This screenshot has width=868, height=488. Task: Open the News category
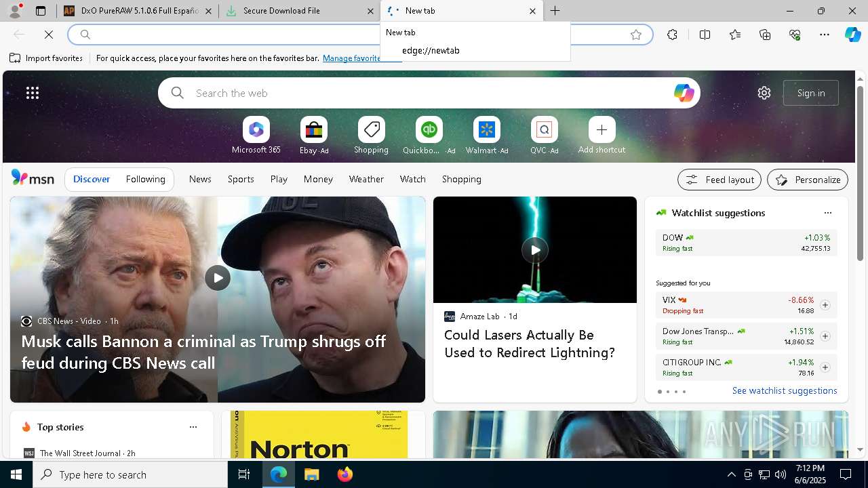[200, 179]
